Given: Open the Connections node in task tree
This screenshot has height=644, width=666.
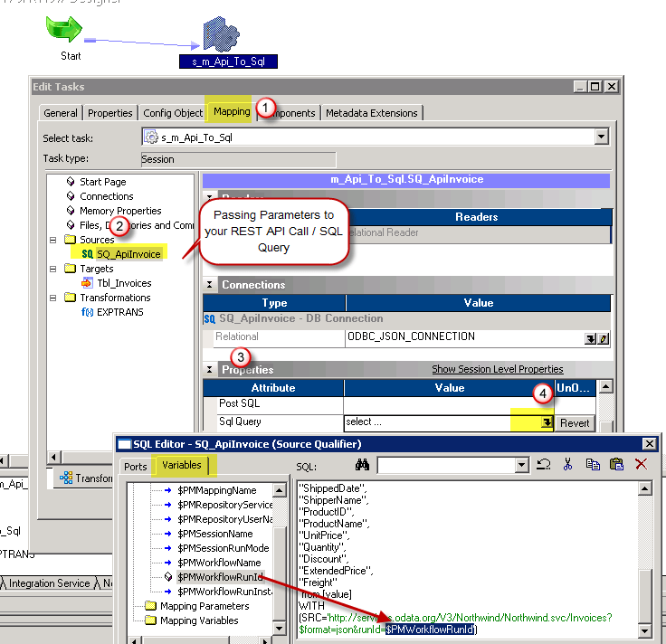Looking at the screenshot, I should coord(106,196).
